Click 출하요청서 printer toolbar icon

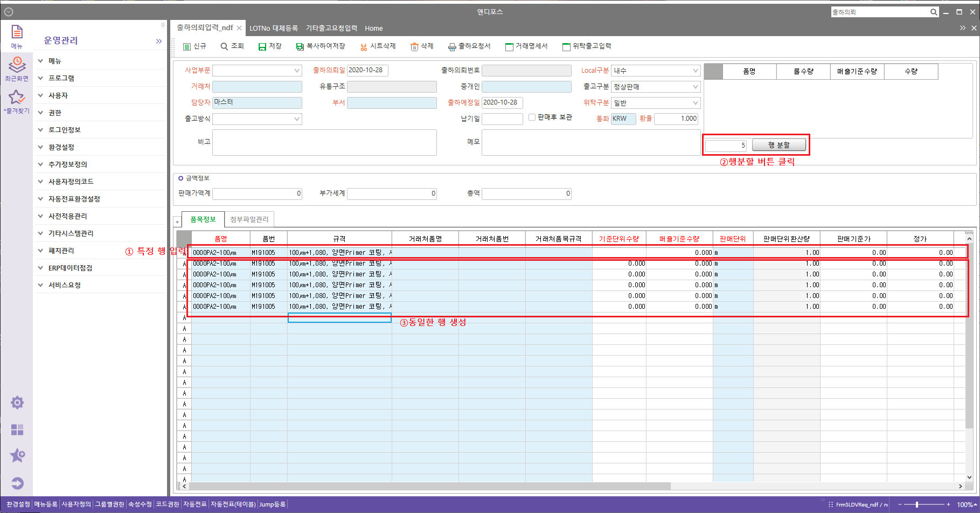pos(452,47)
